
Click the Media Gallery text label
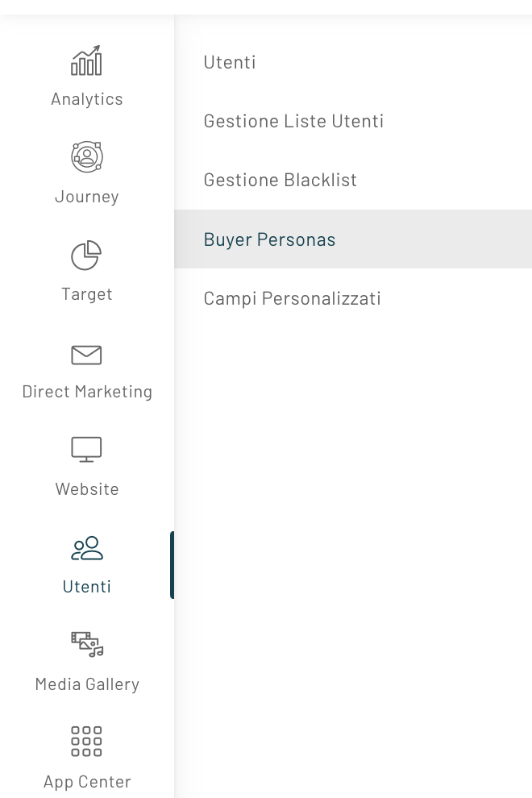coord(87,684)
